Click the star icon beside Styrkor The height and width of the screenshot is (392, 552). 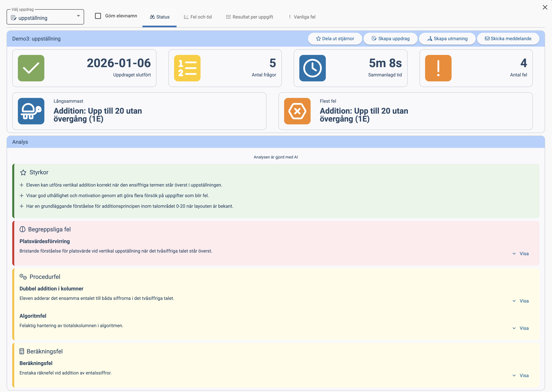click(23, 172)
